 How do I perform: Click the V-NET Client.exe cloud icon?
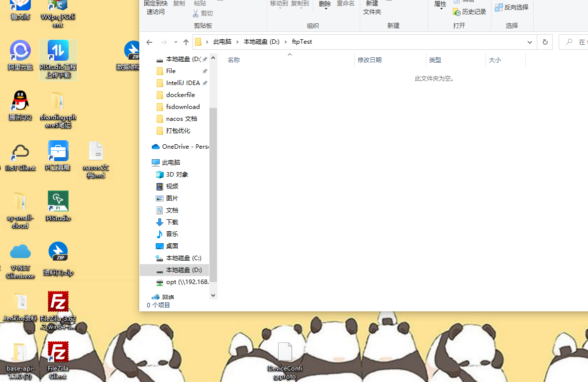20,252
